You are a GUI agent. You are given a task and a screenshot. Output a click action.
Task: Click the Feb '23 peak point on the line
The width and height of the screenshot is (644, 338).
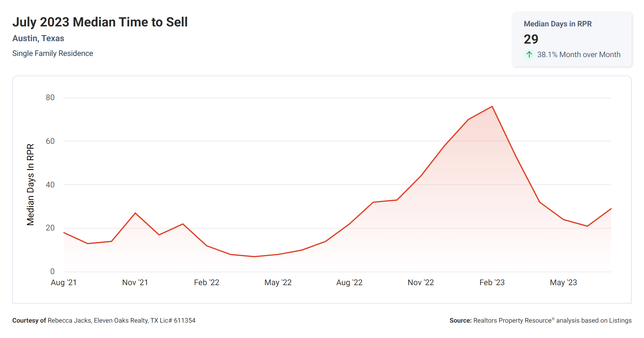(492, 107)
